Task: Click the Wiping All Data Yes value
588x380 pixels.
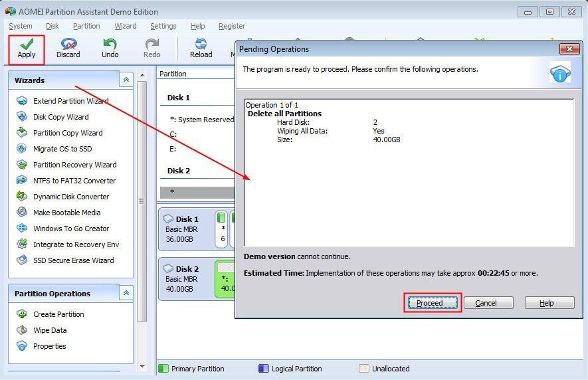Action: pyautogui.click(x=378, y=131)
